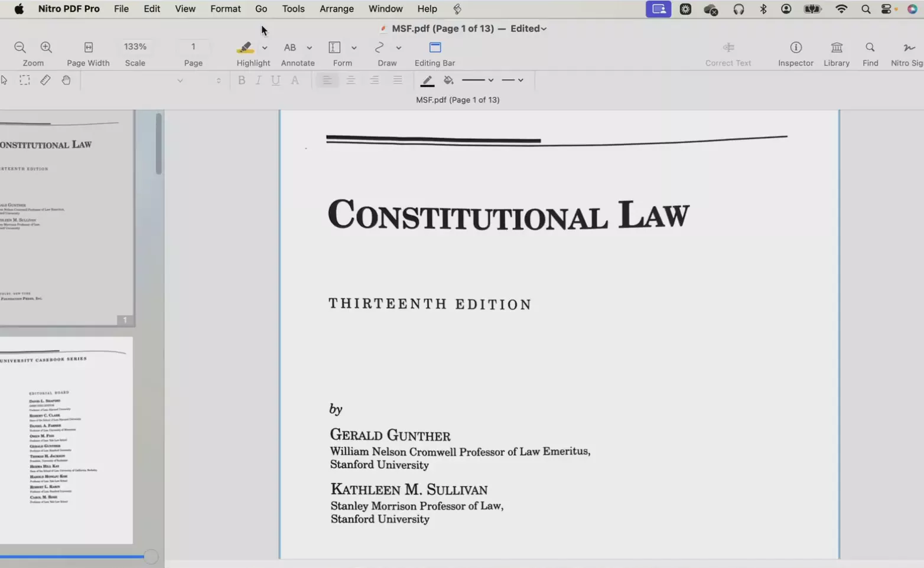
Task: Open the Go menu
Action: 261,9
